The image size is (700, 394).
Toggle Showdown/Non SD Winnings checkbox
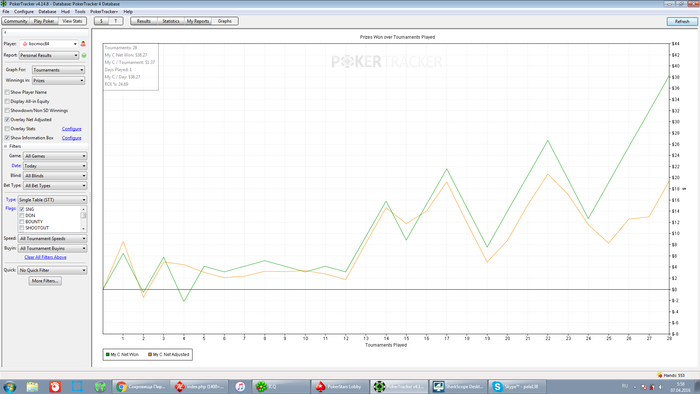7,110
